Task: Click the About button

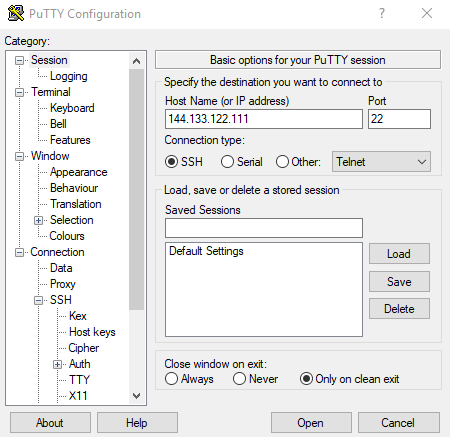Action: (50, 423)
